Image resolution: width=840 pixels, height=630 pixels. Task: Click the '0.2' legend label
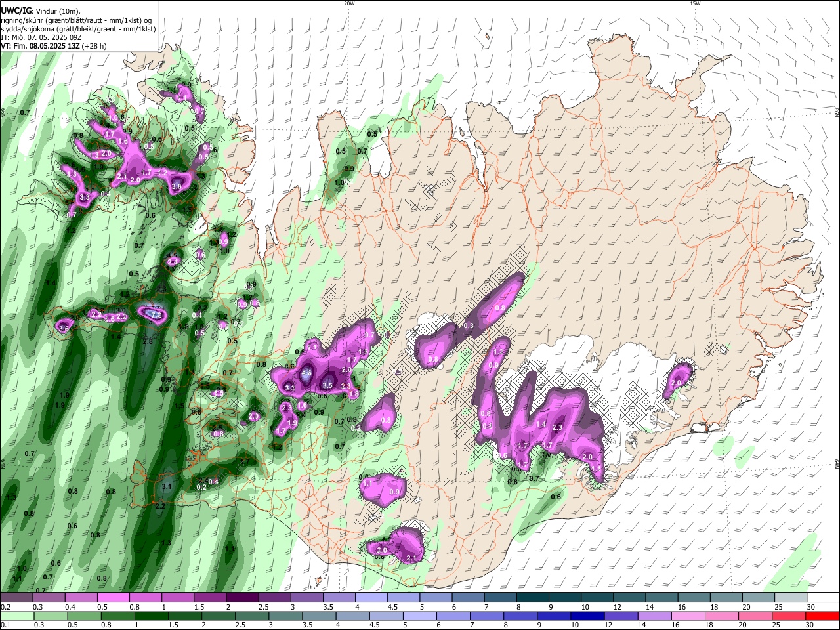(x=5, y=607)
